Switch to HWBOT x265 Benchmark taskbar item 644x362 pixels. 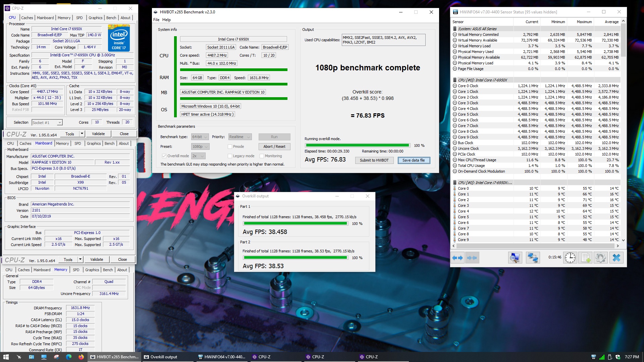point(114,357)
